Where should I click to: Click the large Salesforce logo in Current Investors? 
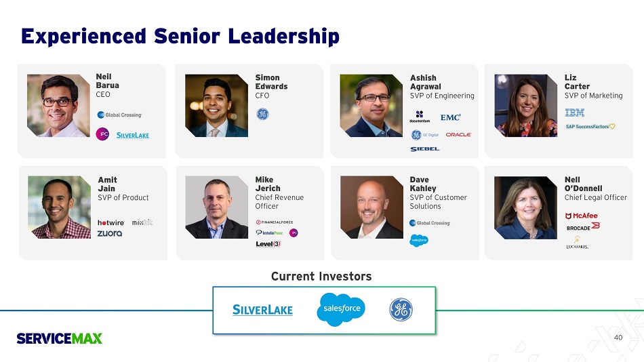click(x=341, y=309)
